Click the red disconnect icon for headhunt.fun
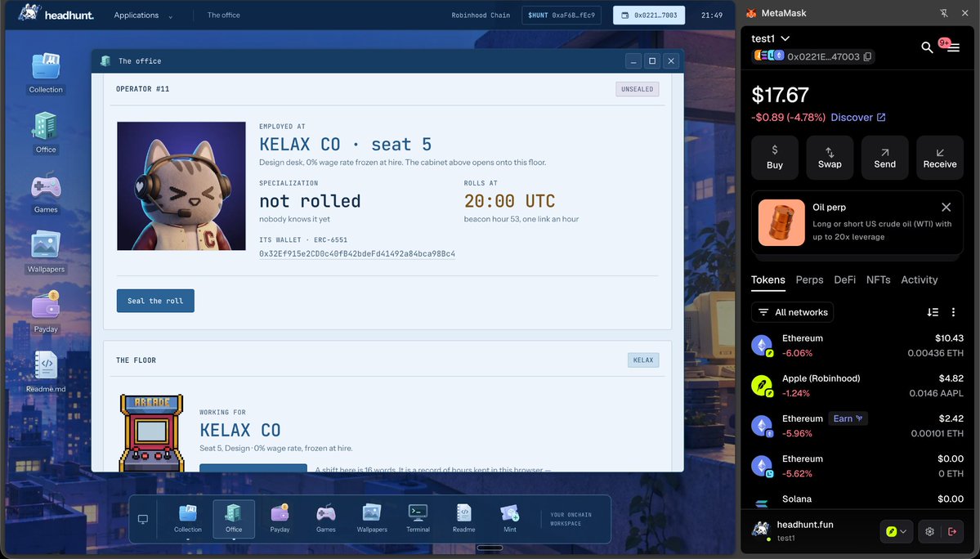 coord(952,531)
